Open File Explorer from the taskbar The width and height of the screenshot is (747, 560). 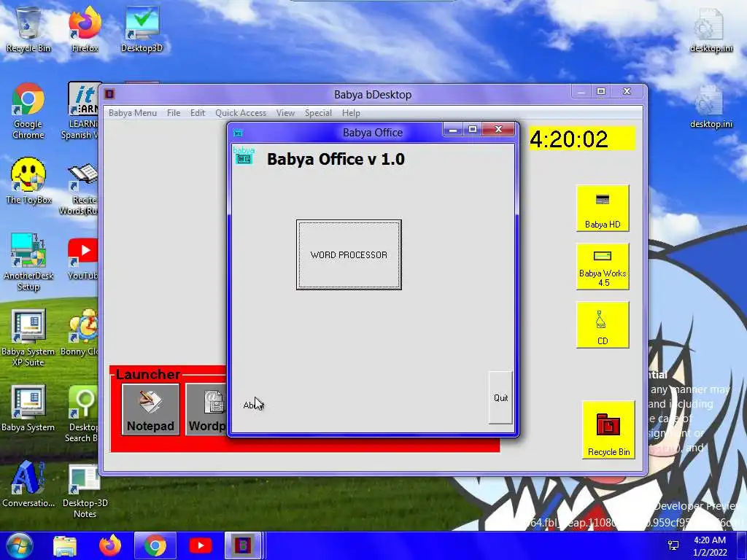[x=65, y=545]
